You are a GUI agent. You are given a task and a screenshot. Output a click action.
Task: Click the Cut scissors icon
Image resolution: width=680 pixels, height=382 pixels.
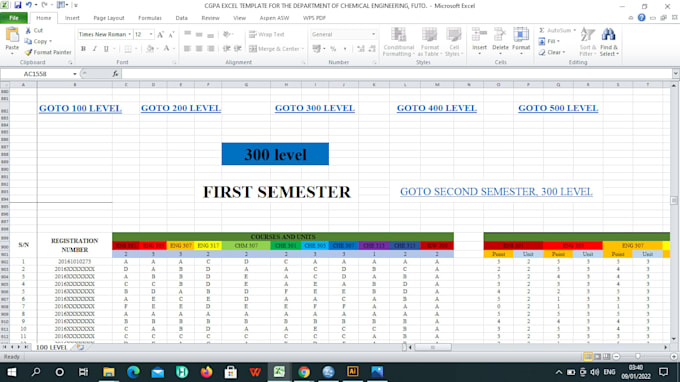[28, 30]
